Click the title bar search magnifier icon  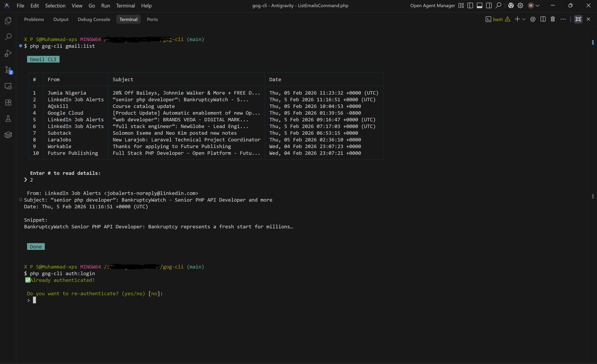(x=498, y=5)
